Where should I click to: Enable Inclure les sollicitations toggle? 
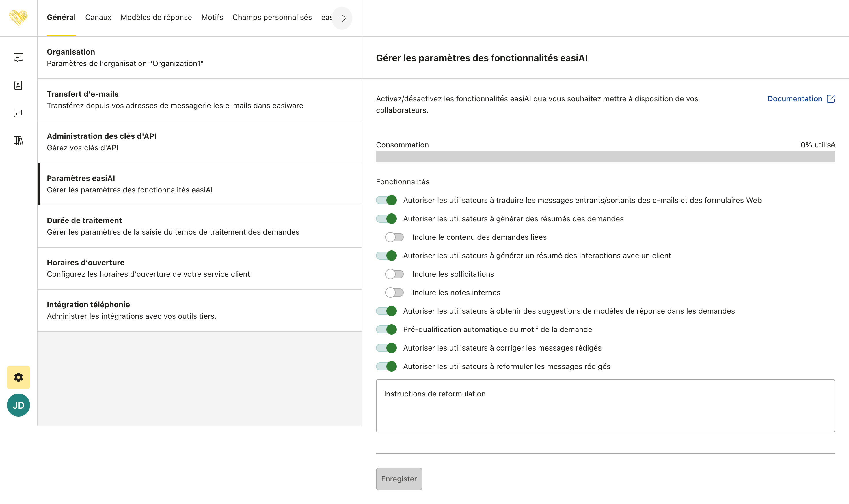click(x=394, y=274)
